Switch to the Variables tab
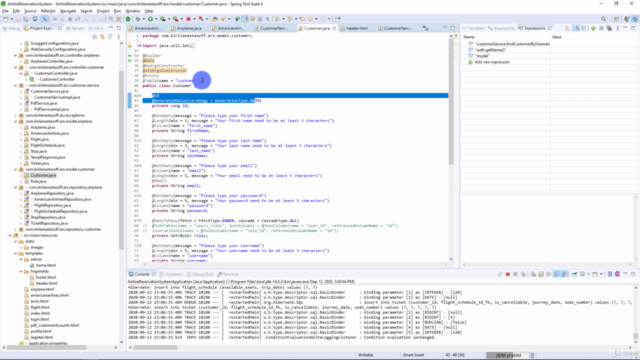 pos(473,28)
